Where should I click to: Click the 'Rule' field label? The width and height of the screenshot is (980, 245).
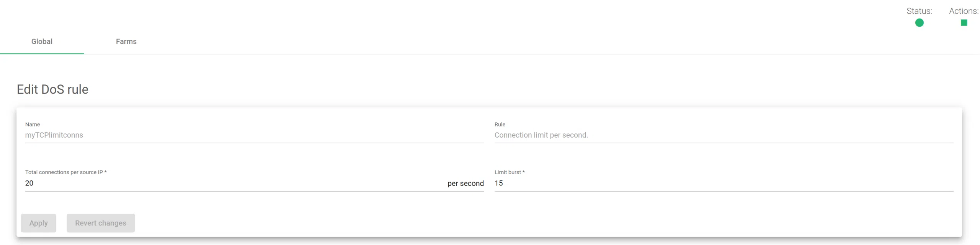tap(500, 125)
